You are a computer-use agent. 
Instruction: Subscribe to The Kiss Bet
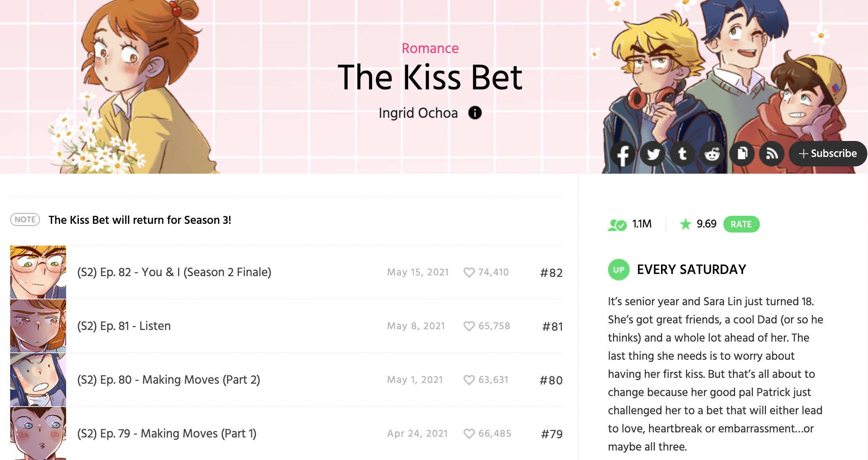828,154
